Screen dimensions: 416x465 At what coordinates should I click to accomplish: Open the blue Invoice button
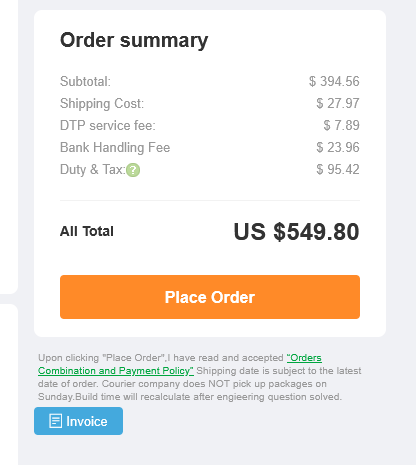[x=78, y=421]
